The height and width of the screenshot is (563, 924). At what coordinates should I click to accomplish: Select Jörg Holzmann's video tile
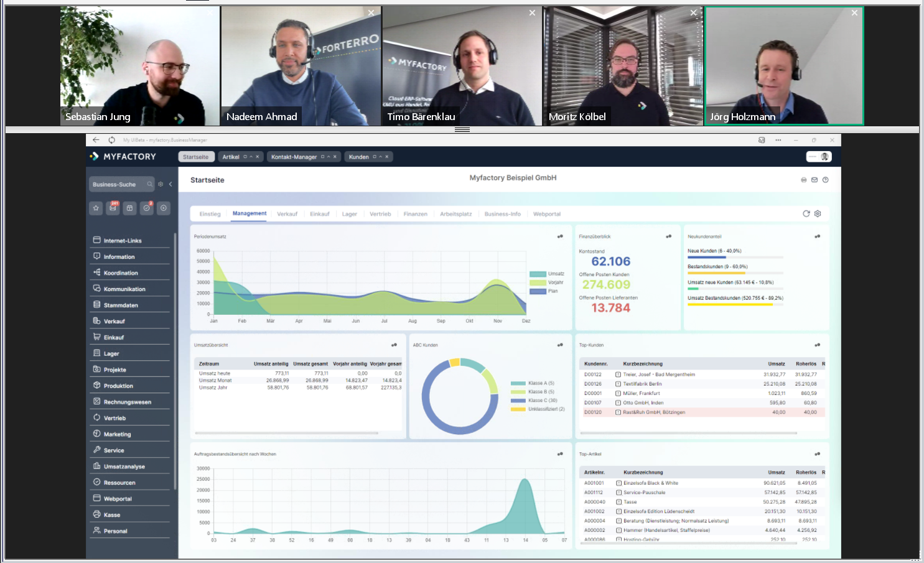tap(784, 66)
